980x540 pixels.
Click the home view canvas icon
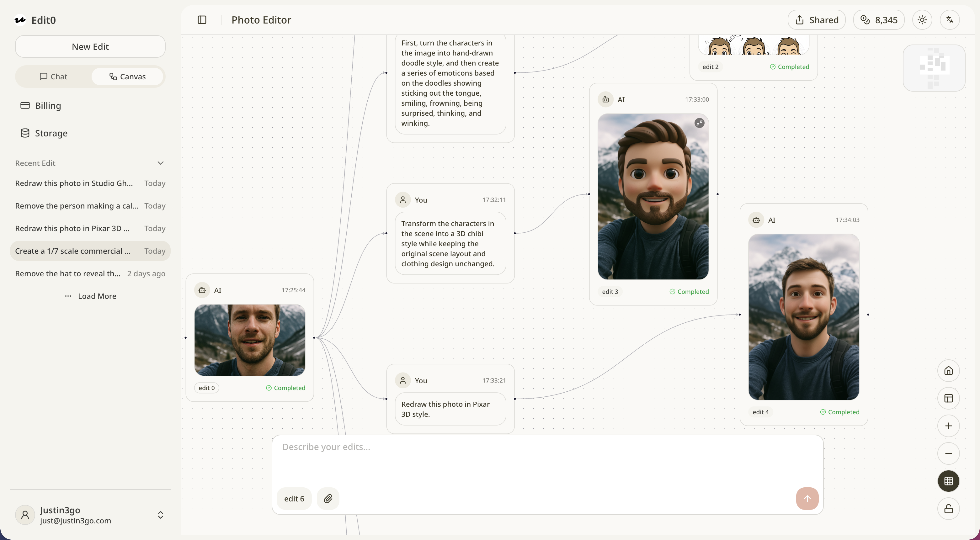(948, 371)
